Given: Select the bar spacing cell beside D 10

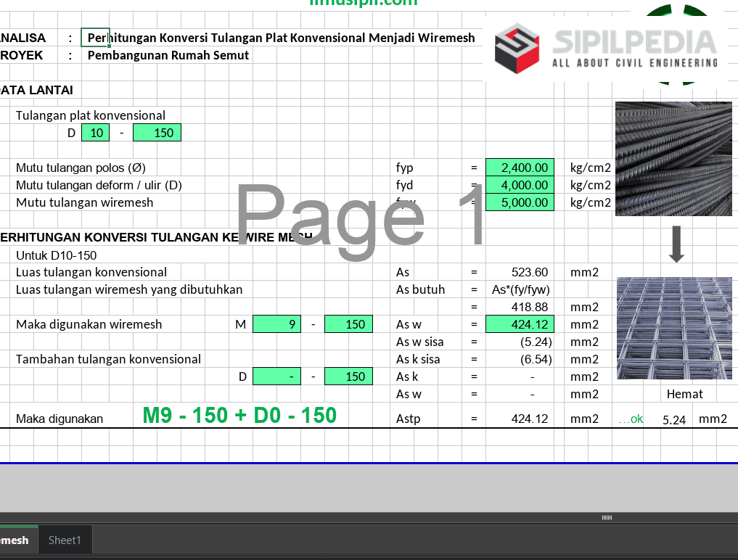Looking at the screenshot, I should (x=157, y=133).
